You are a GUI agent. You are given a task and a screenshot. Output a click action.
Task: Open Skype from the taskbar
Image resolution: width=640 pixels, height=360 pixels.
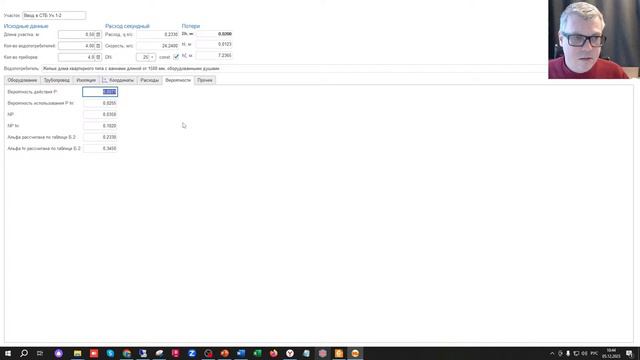point(110,353)
